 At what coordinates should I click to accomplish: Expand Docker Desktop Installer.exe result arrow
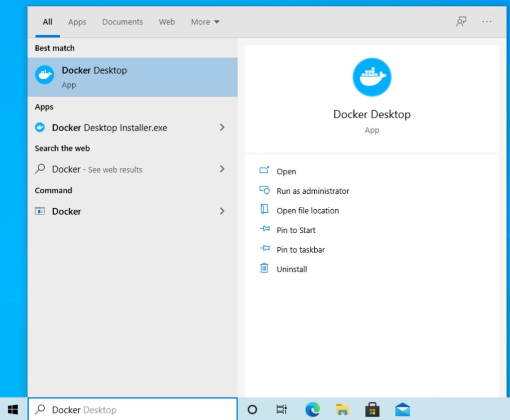222,127
